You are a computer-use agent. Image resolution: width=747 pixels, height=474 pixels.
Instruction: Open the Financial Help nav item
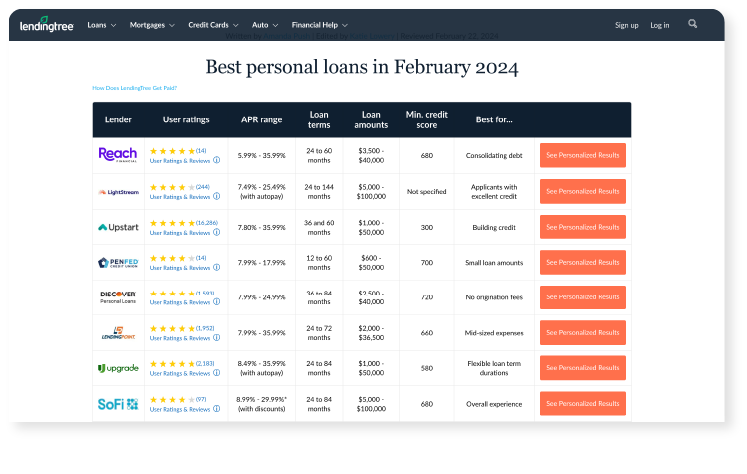[x=314, y=25]
